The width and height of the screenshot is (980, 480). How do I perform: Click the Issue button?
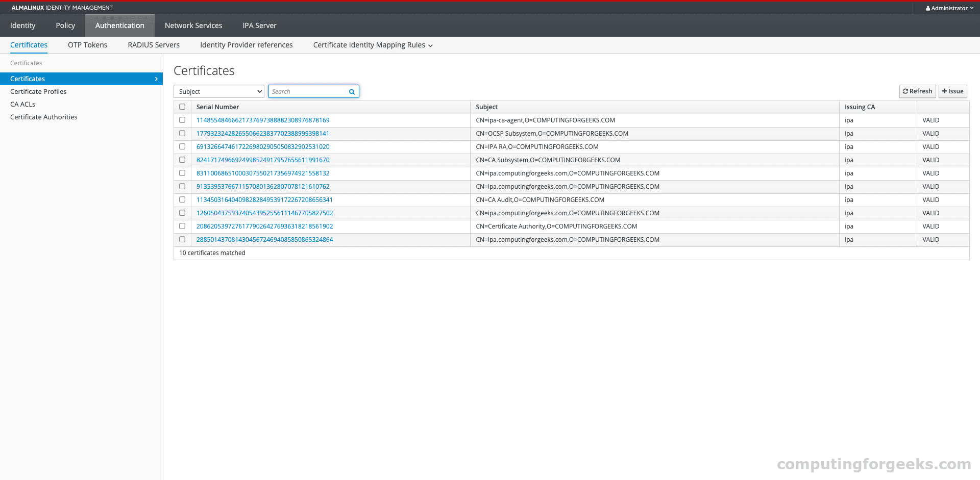[952, 91]
